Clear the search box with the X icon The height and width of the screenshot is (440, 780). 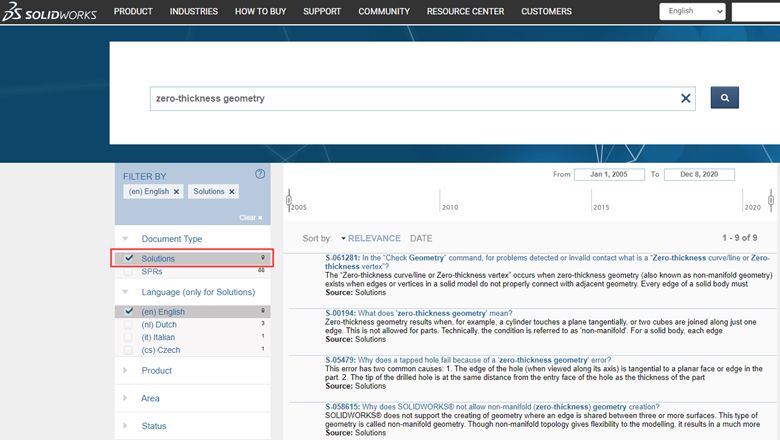point(685,98)
